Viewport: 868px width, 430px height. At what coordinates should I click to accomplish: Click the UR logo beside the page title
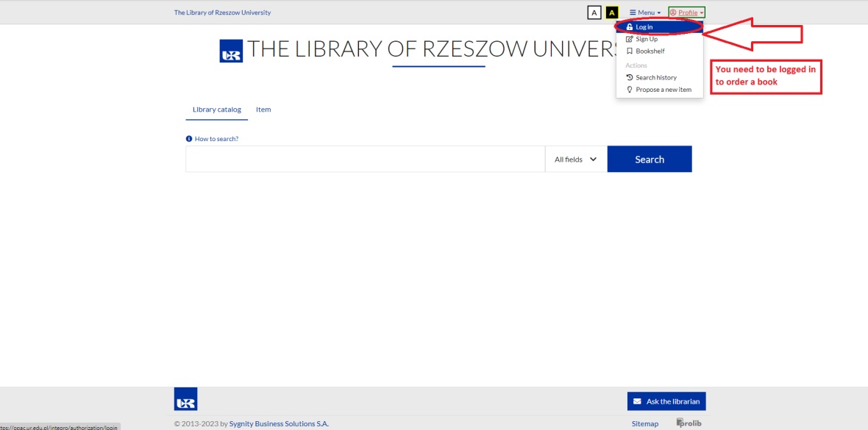pyautogui.click(x=231, y=51)
